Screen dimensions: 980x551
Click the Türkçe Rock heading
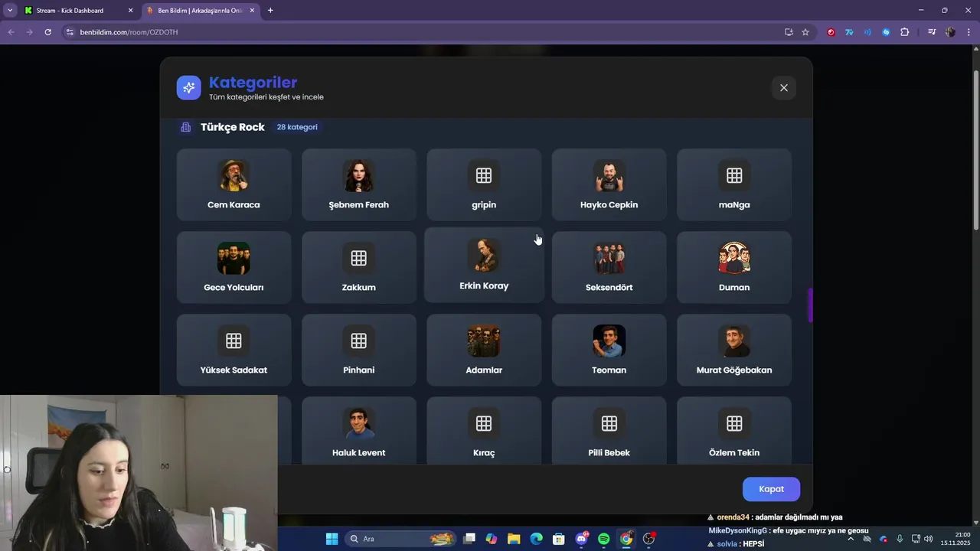tap(233, 127)
